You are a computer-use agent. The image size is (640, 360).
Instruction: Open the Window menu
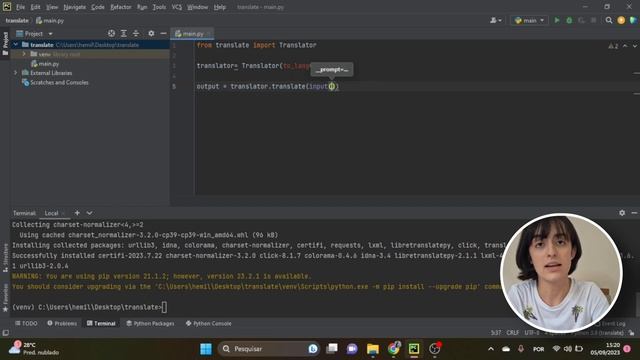pyautogui.click(x=198, y=7)
